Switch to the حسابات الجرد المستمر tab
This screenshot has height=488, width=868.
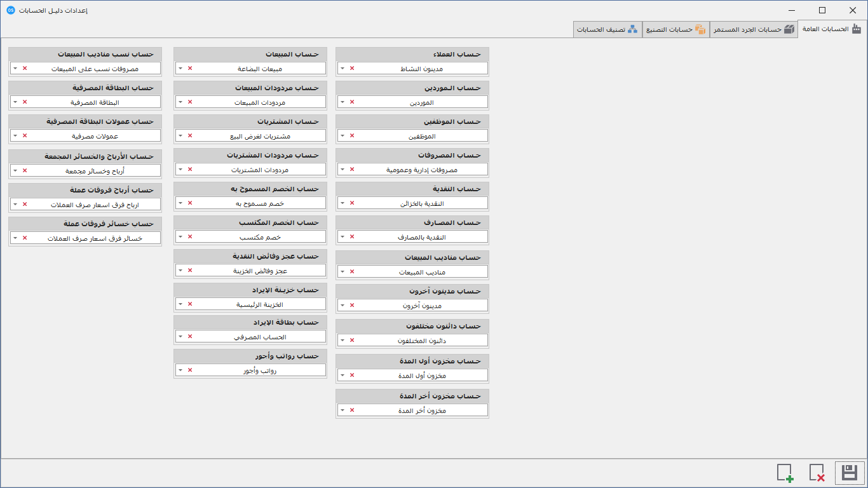click(754, 29)
